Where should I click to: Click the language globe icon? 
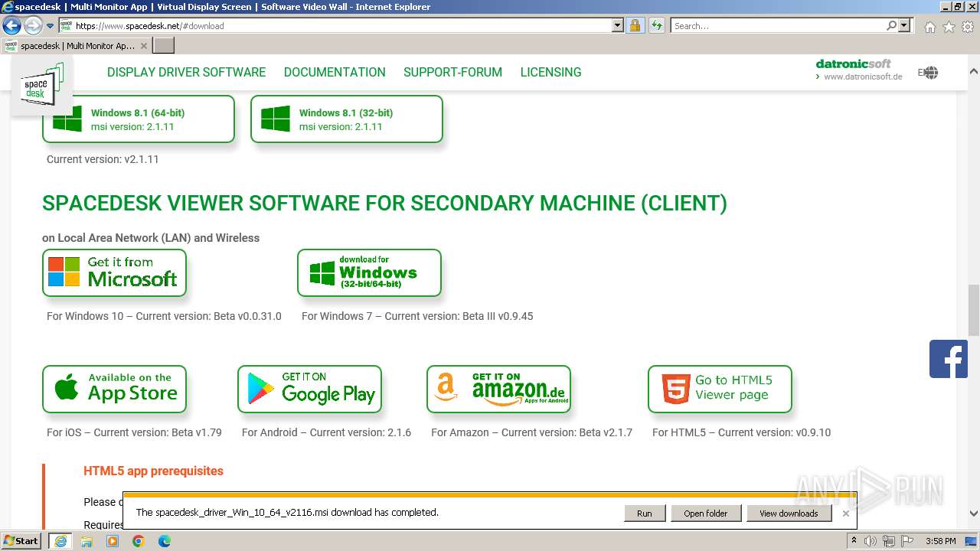[929, 73]
